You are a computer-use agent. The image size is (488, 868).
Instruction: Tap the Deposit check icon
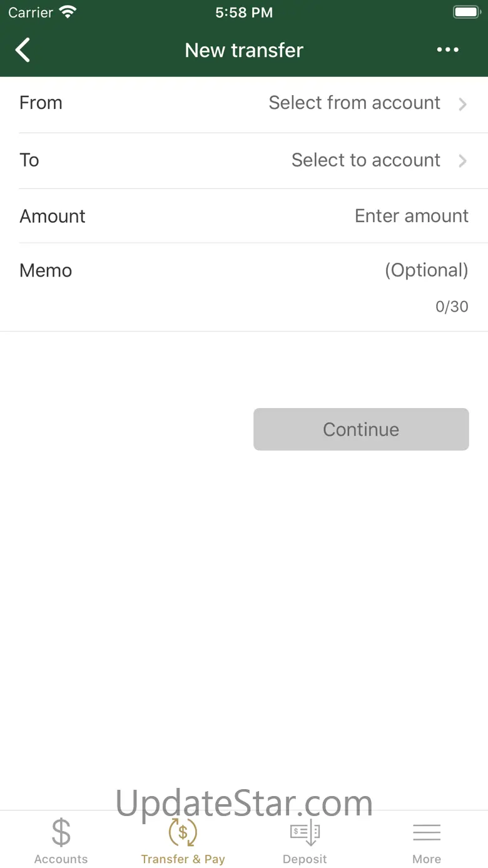(305, 833)
